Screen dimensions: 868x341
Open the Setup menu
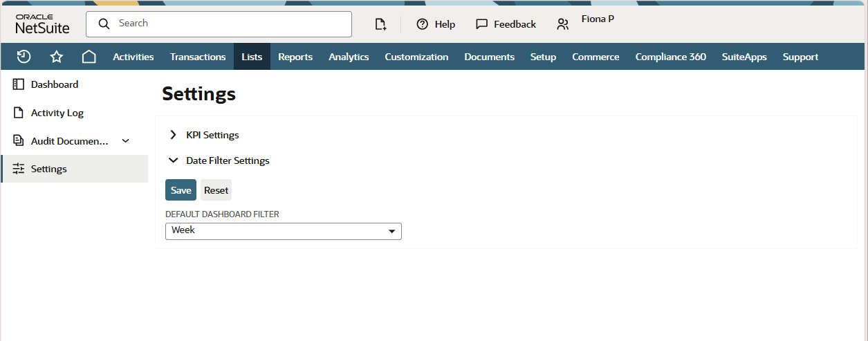(x=543, y=57)
